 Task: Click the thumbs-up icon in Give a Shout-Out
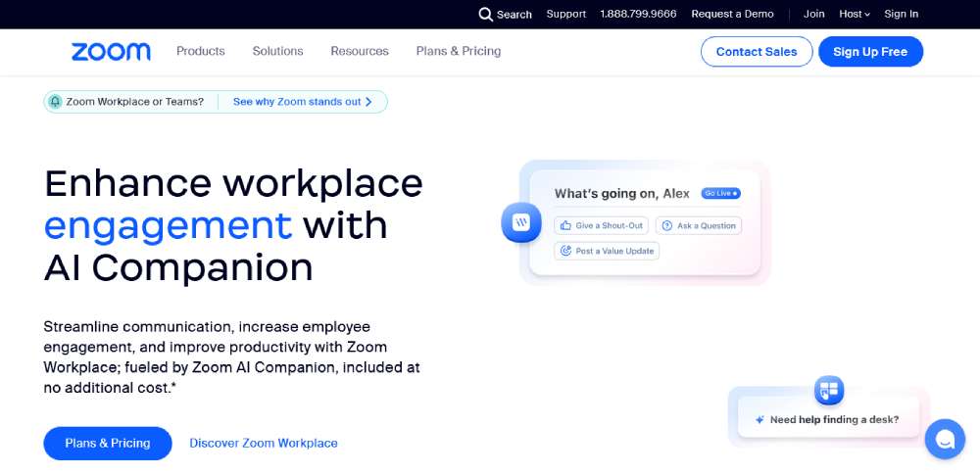pyautogui.click(x=565, y=225)
